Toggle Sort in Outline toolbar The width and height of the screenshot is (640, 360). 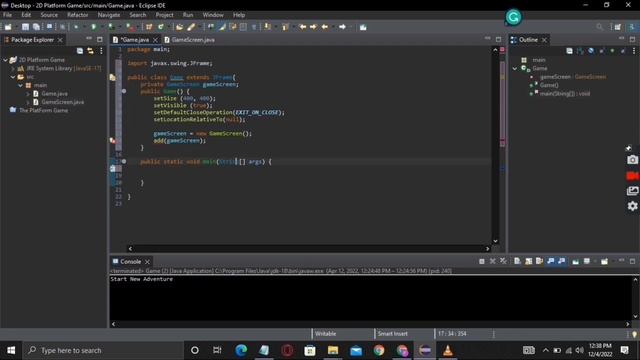[580, 51]
